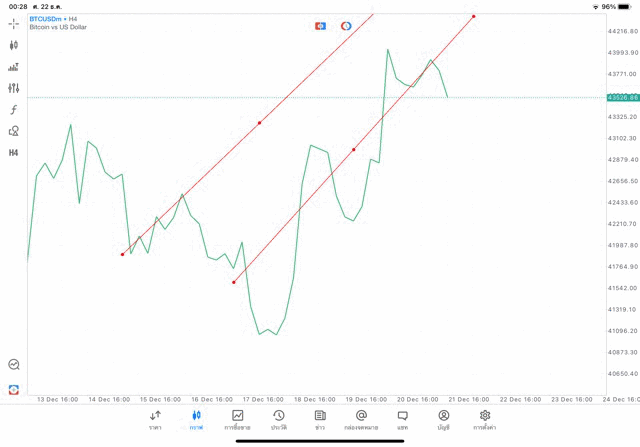Switch to the Quotes (ราคา) tab
The height and width of the screenshot is (447, 640).
[155, 419]
